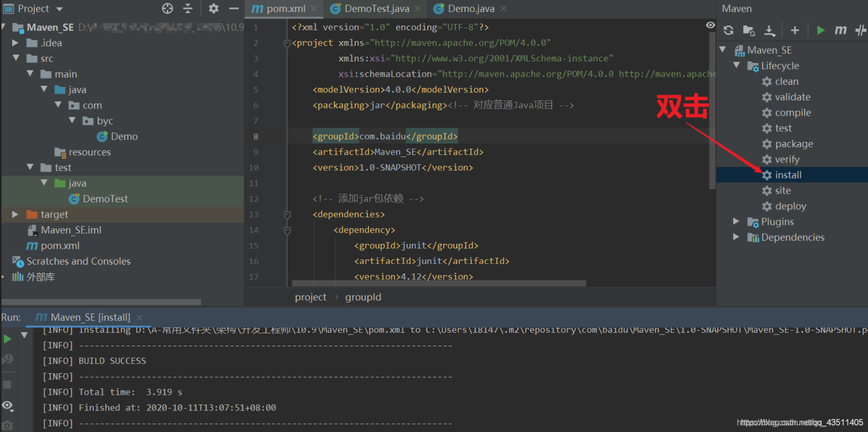Expand the Plugins node in Maven panel

(x=736, y=221)
